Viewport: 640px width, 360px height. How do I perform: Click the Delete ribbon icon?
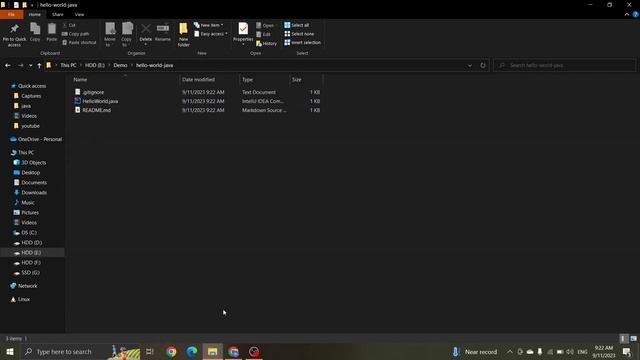(x=146, y=34)
